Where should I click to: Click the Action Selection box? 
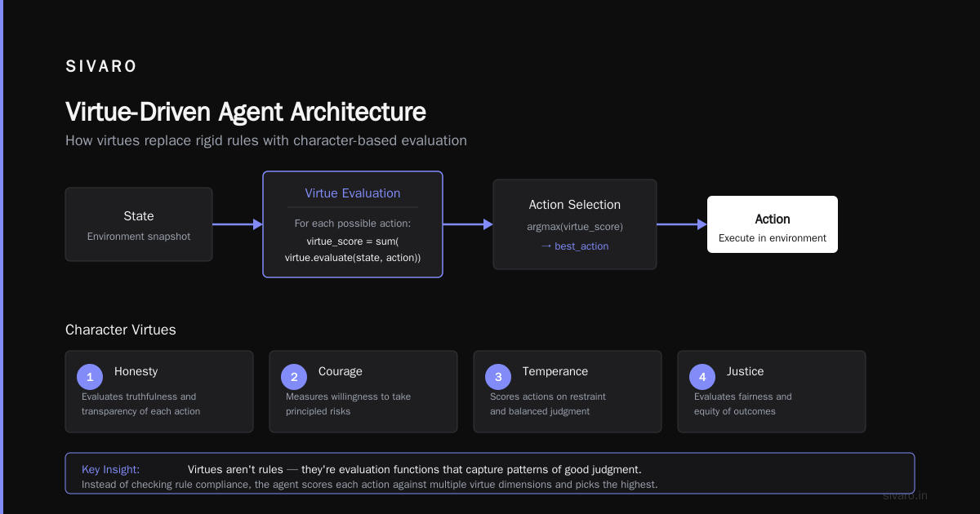click(x=575, y=224)
